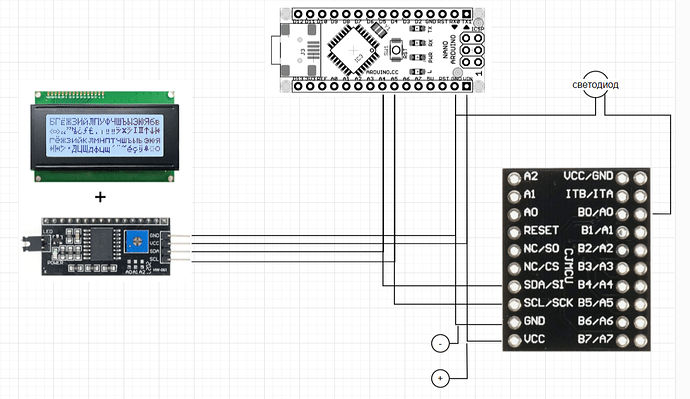The image size is (690, 399).
Task: Click the reset button on Arduino Nano
Action: [x=396, y=50]
